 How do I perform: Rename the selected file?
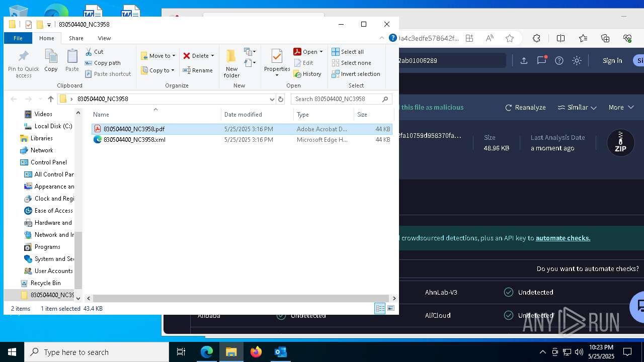tap(198, 70)
